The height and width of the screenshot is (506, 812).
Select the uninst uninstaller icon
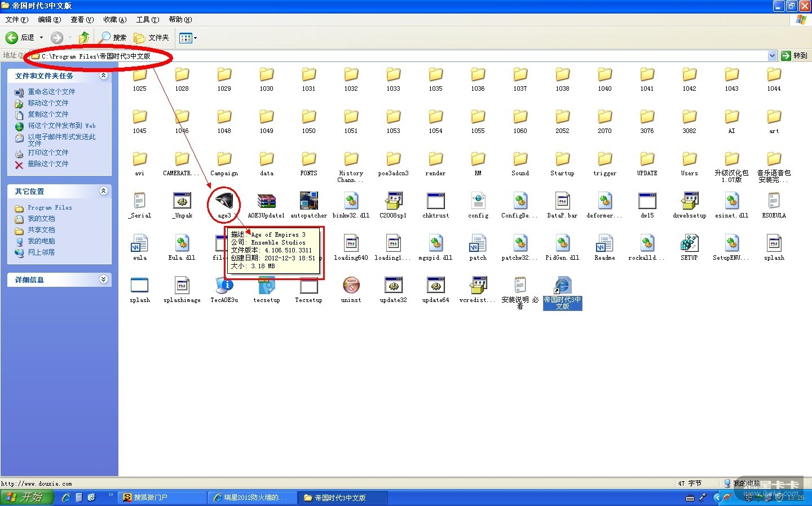click(351, 286)
